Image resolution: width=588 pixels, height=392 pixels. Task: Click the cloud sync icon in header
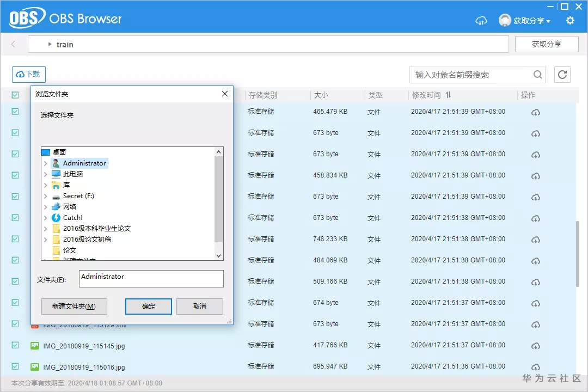click(481, 21)
